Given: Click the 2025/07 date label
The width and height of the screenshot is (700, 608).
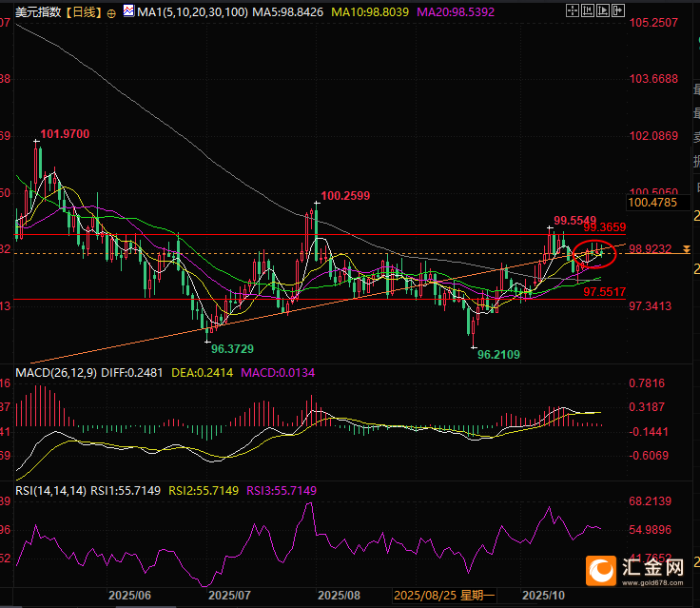Looking at the screenshot, I should [x=229, y=596].
